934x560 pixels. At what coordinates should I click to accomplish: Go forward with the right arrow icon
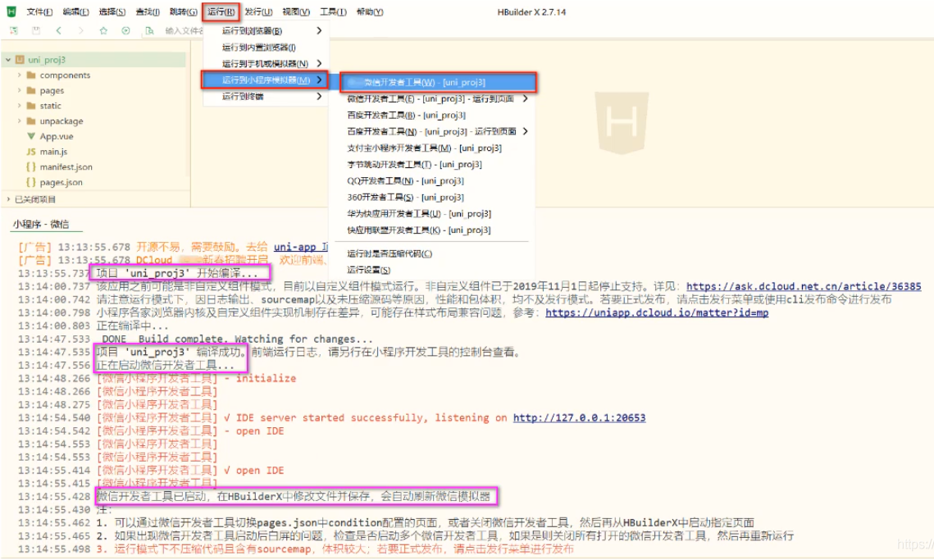click(80, 30)
